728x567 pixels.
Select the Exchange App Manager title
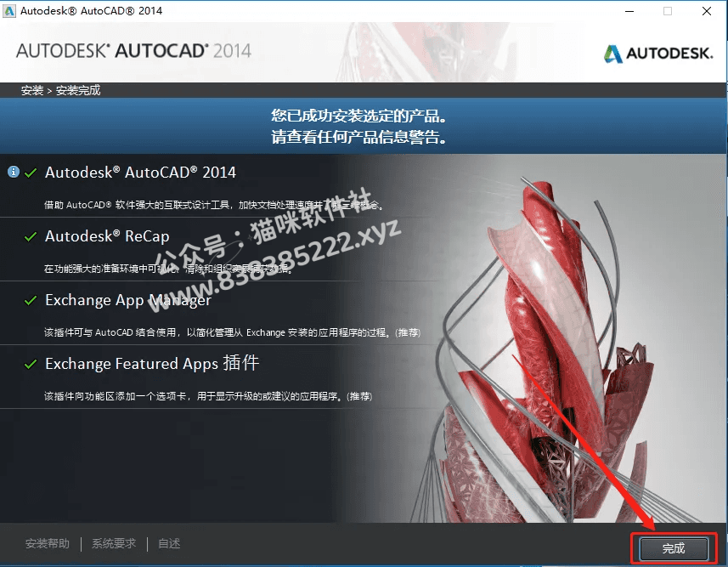point(128,300)
